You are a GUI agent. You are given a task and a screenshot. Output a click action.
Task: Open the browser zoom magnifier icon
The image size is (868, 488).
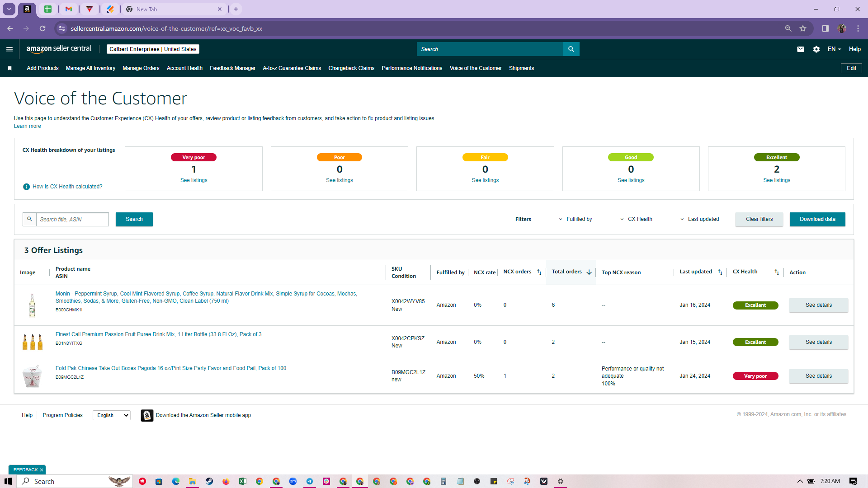pyautogui.click(x=788, y=28)
